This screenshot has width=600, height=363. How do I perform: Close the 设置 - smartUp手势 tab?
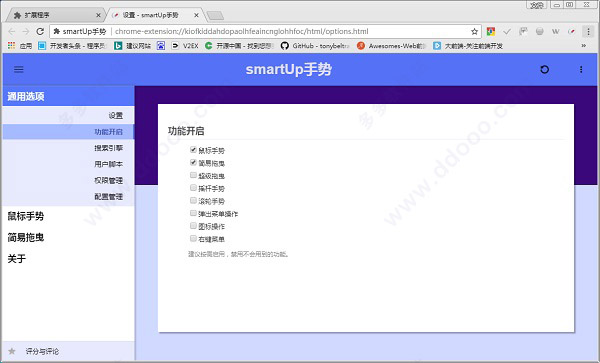tap(196, 15)
